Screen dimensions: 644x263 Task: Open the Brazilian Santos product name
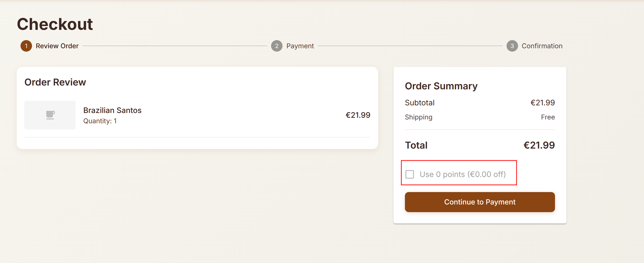point(112,110)
